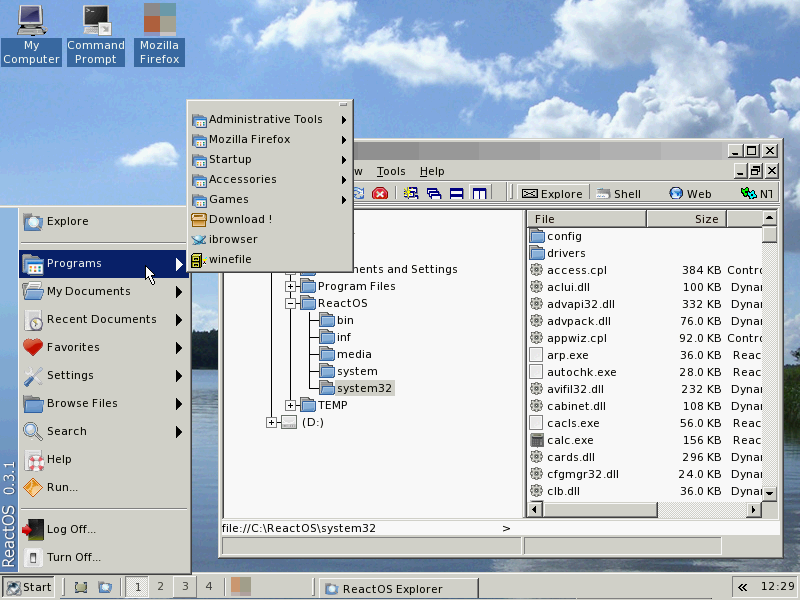Switch to the Explore view button
Image resolution: width=800 pixels, height=600 pixels.
[x=552, y=194]
